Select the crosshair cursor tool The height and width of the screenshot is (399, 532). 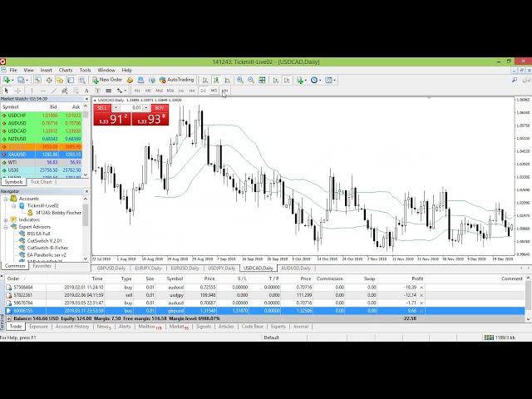(x=16, y=91)
